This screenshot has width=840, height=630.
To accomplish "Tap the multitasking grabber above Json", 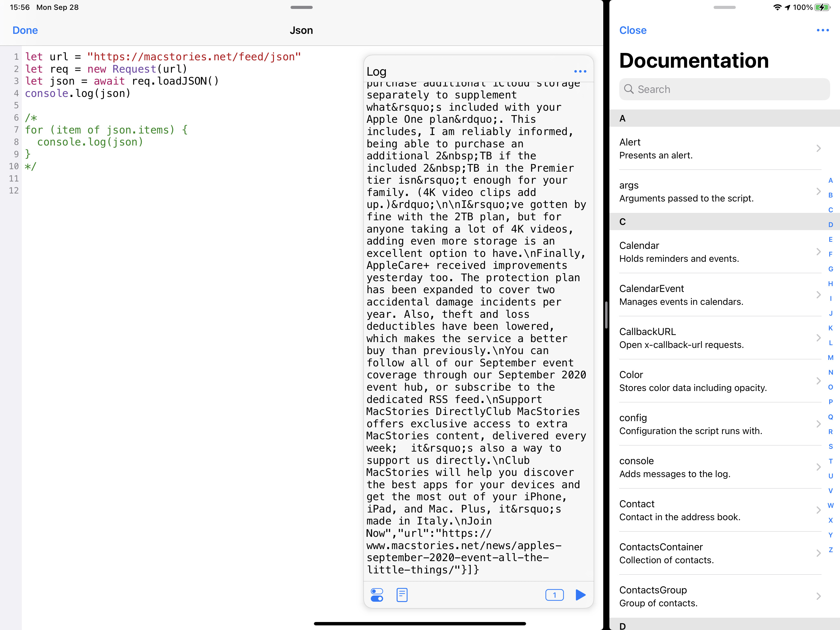I will point(302,7).
